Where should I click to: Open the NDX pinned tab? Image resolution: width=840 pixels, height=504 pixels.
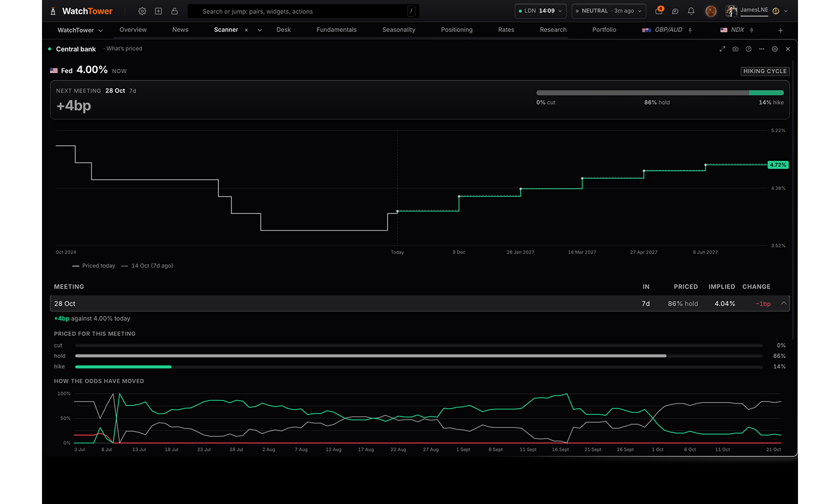coord(732,30)
